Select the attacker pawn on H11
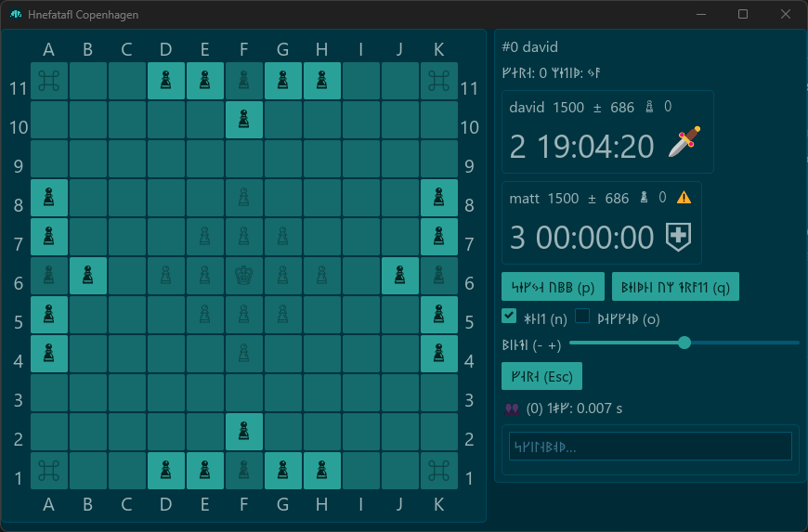This screenshot has height=532, width=808. point(322,81)
